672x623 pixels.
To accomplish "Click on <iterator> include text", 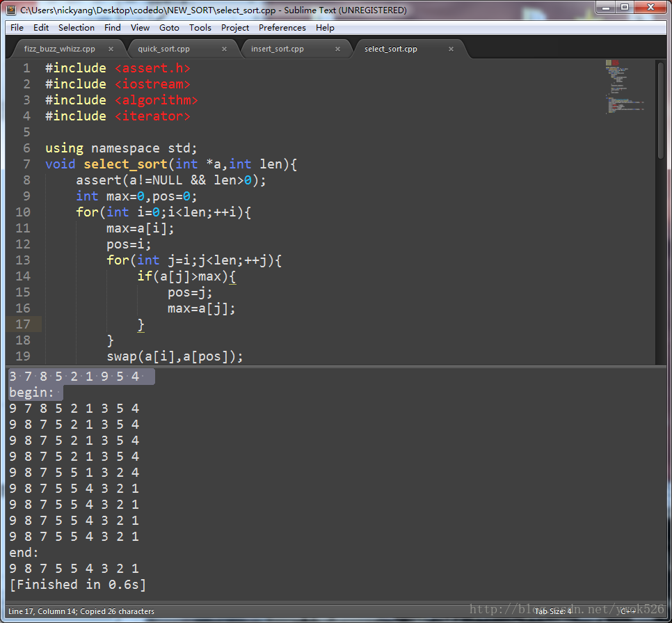I will click(x=152, y=116).
